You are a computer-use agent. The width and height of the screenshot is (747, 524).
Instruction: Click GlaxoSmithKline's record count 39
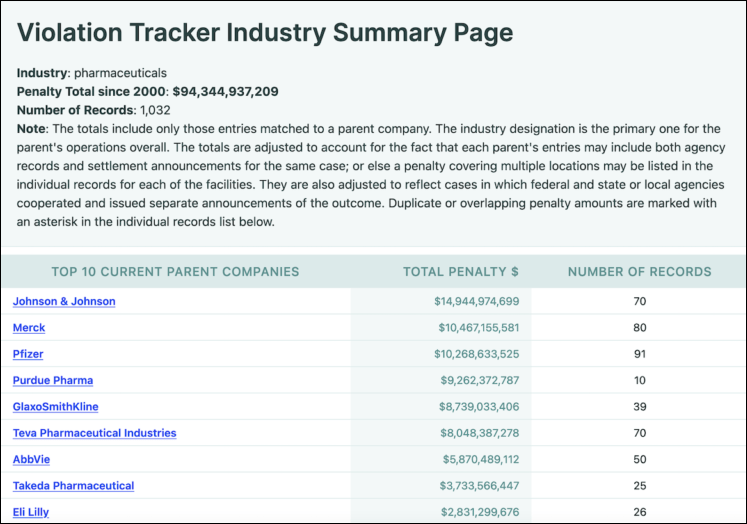tap(640, 406)
